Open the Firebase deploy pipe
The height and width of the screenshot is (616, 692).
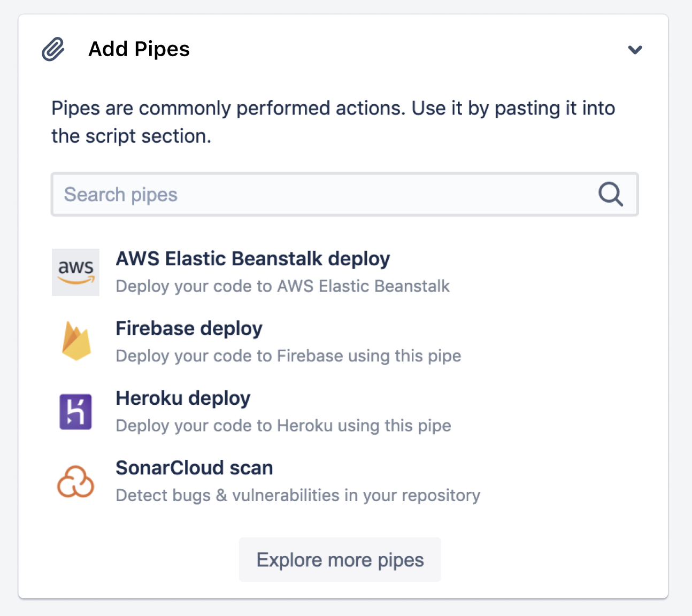[x=189, y=328]
